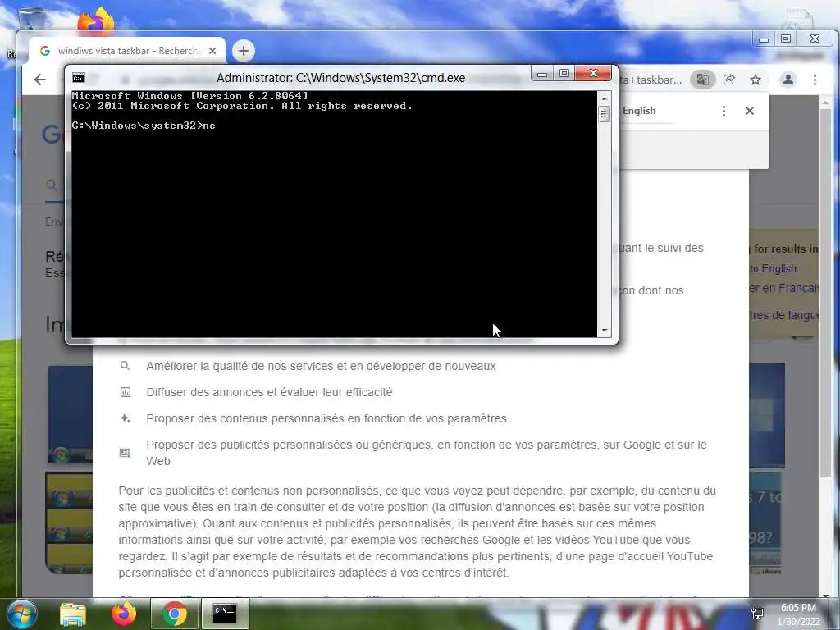Click 'Proposer des contenus personnalisés' item
Screen dimensions: 840x630
point(326,418)
